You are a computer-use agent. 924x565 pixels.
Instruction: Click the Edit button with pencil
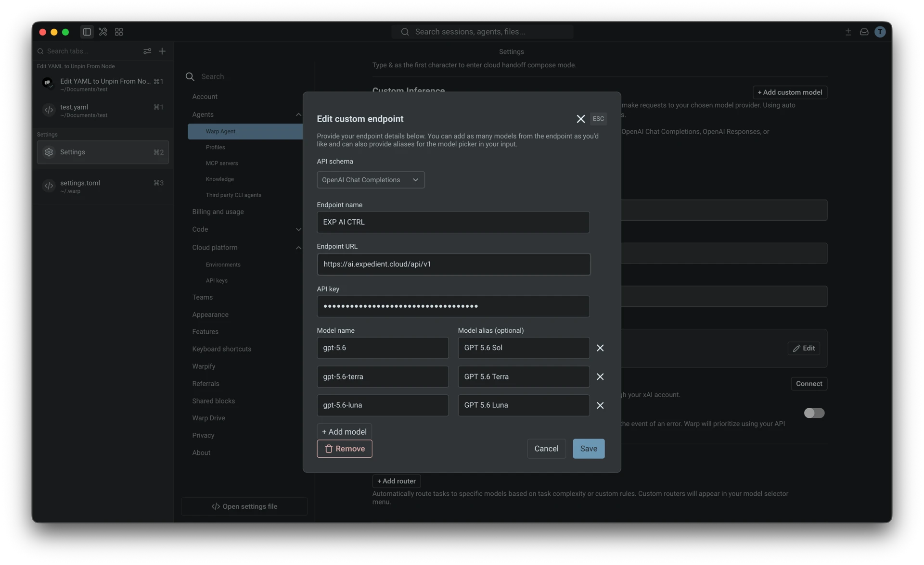[x=804, y=348]
